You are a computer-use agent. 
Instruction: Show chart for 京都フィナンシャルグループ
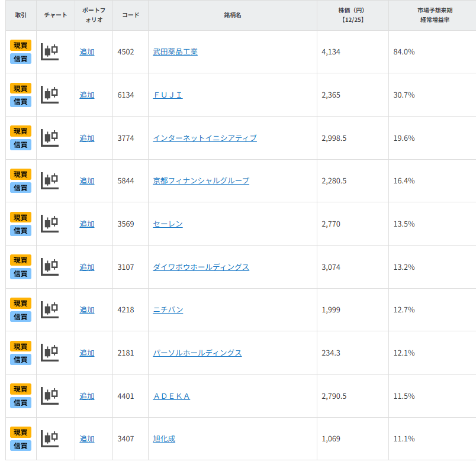tap(50, 180)
